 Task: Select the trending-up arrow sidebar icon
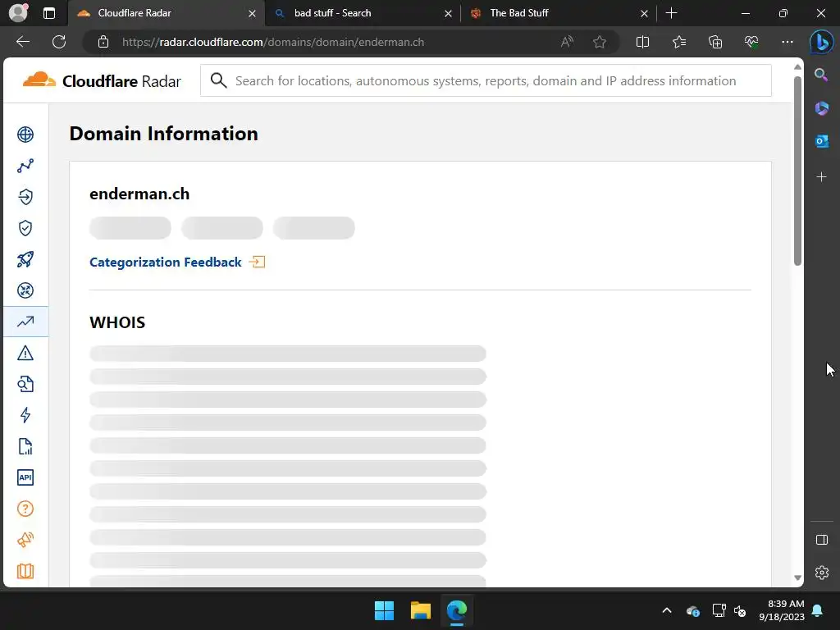25,322
